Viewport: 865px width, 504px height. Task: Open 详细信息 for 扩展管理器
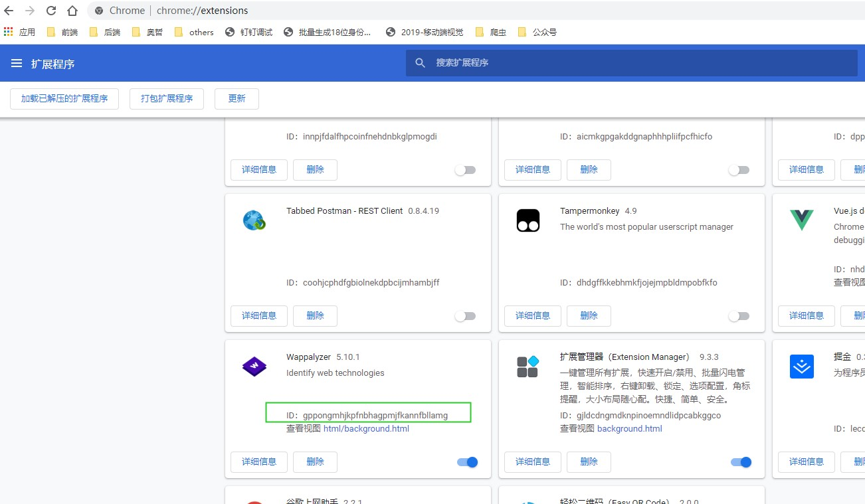coord(533,462)
